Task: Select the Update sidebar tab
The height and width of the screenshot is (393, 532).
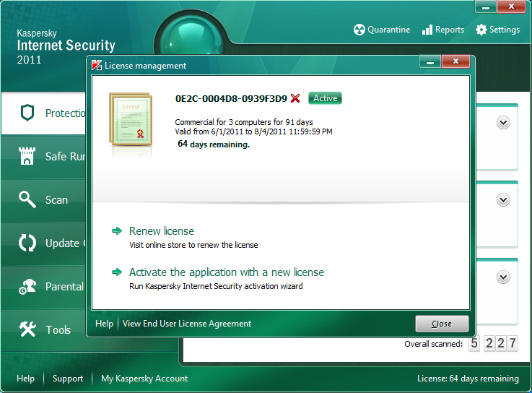Action: [x=43, y=243]
